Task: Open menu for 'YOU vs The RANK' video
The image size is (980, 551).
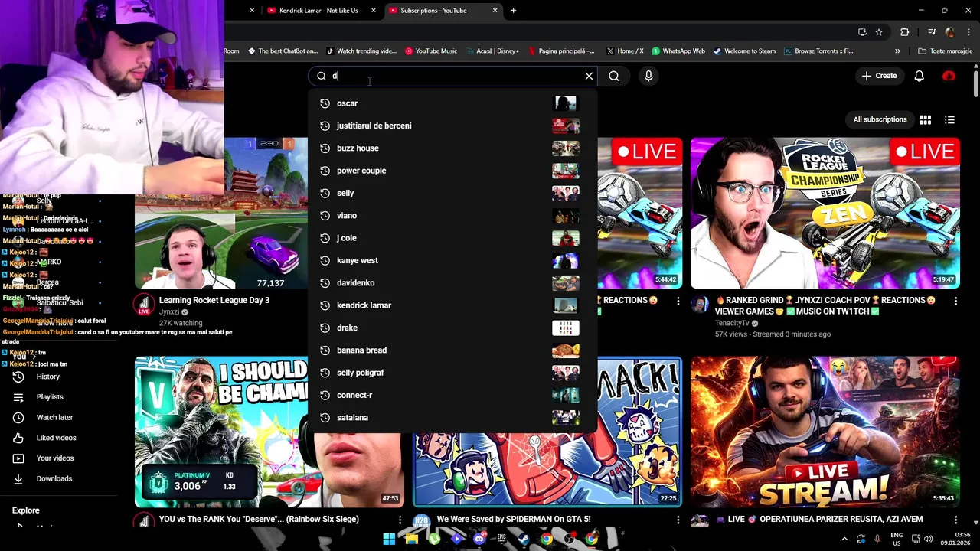Action: point(400,520)
